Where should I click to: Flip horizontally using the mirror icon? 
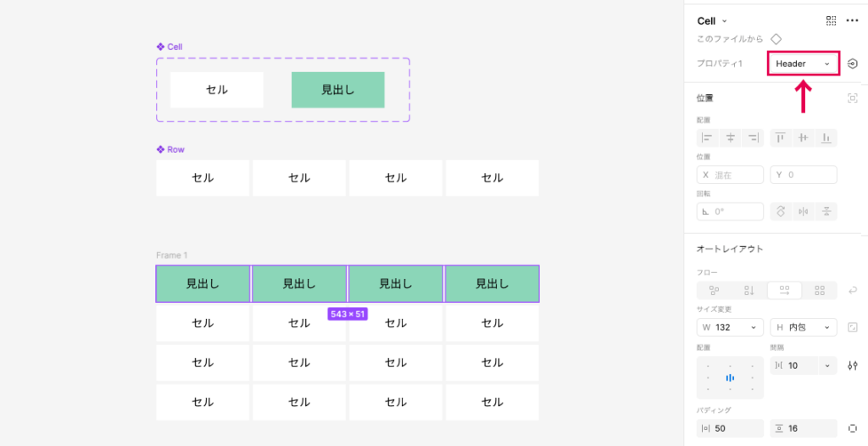(803, 211)
